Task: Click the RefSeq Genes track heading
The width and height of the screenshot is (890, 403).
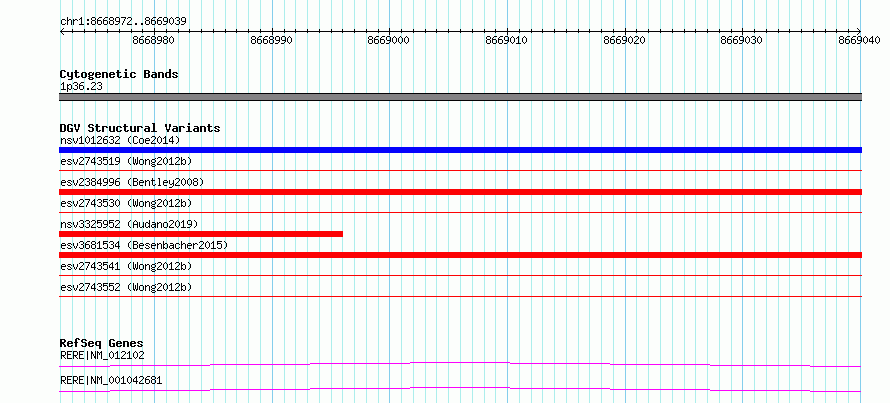Action: (101, 343)
